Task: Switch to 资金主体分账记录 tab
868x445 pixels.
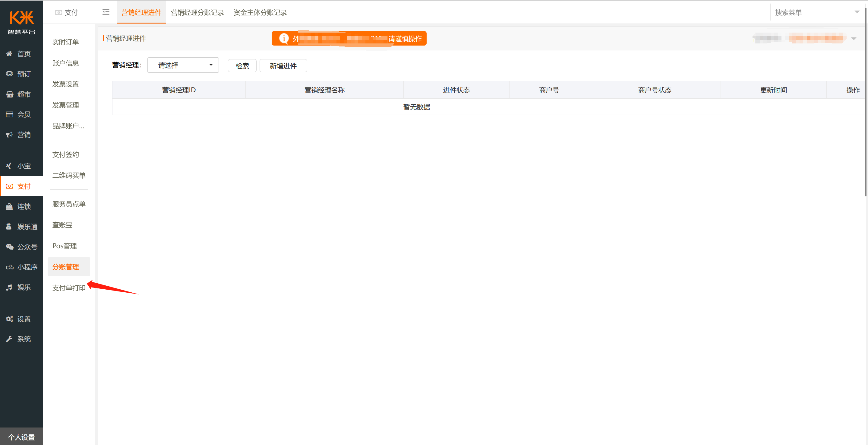Action: coord(260,12)
